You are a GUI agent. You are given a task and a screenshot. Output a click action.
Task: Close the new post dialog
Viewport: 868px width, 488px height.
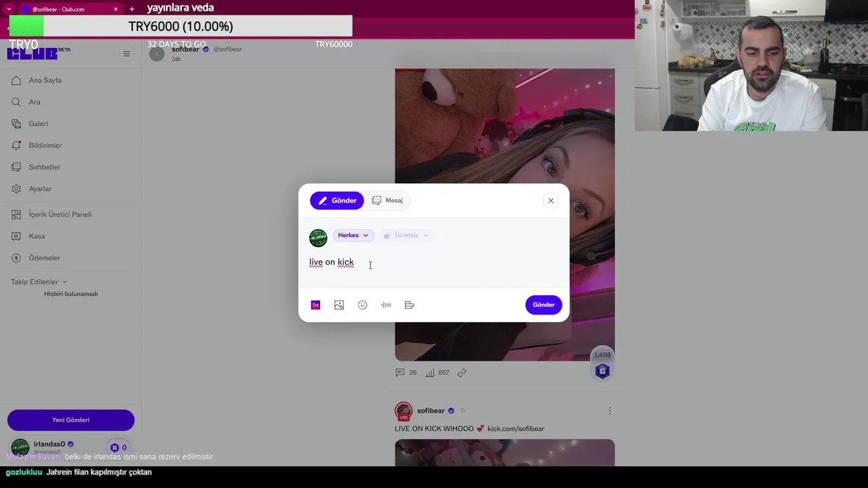point(551,201)
